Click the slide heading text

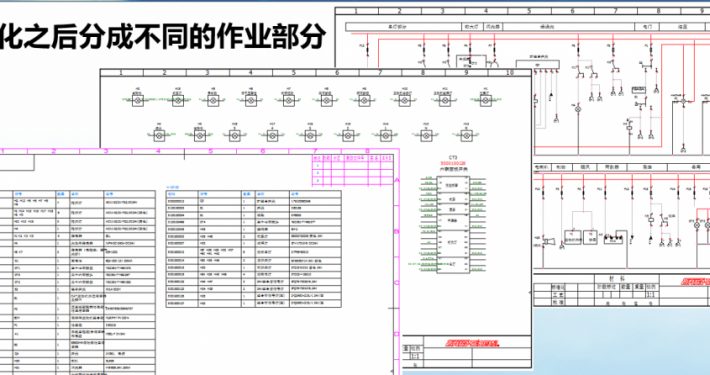coord(163,36)
